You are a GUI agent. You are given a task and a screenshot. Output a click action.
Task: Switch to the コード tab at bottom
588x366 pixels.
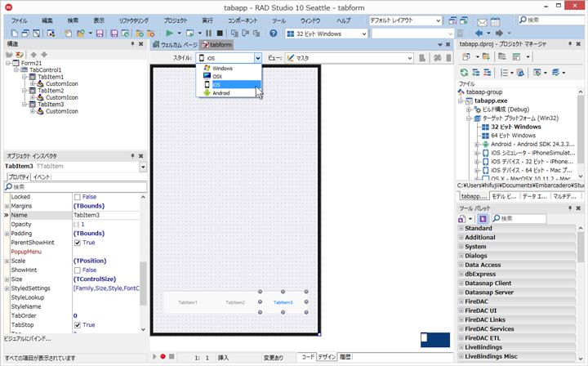308,357
